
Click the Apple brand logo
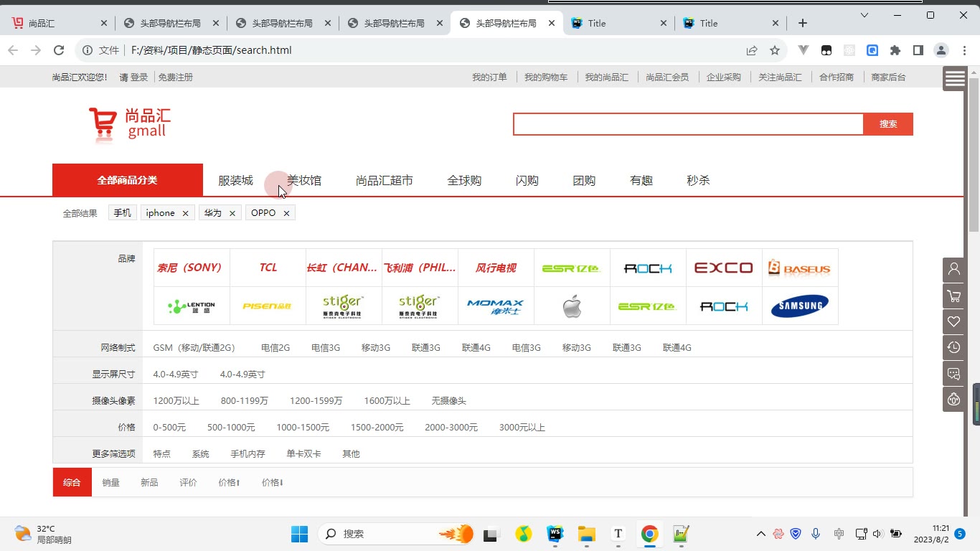tap(572, 306)
